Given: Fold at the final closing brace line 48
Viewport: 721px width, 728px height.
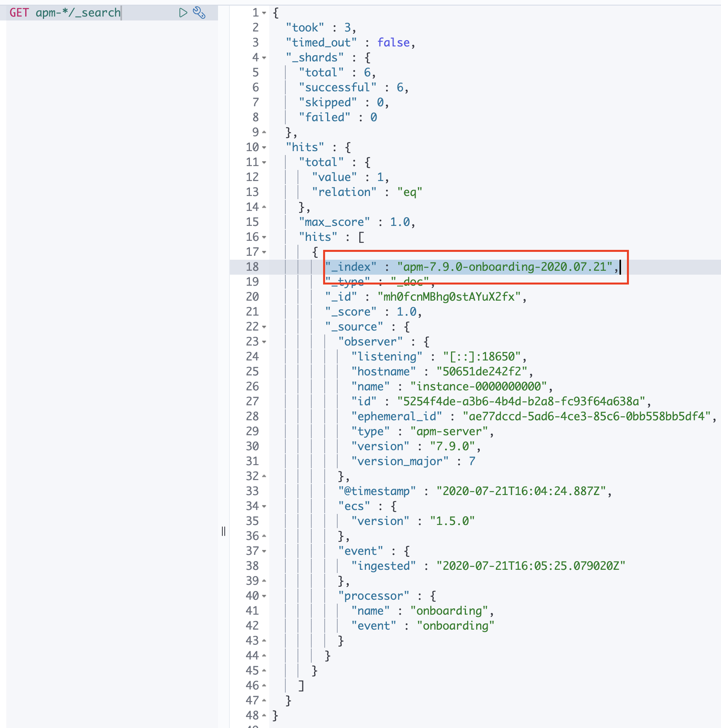Looking at the screenshot, I should [264, 716].
